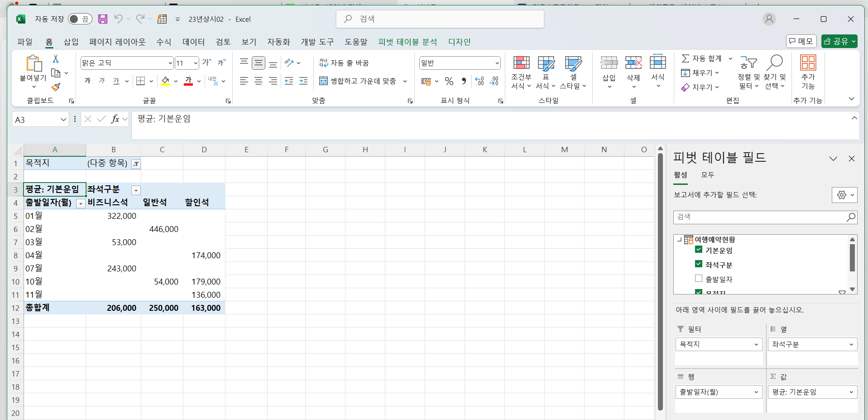Click the Save icon in title bar
Image resolution: width=868 pixels, height=420 pixels.
[103, 19]
